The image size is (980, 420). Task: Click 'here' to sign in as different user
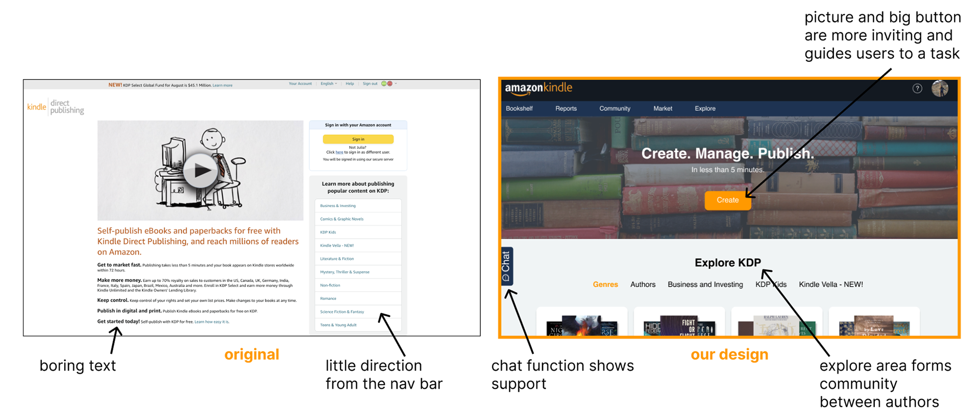click(339, 152)
